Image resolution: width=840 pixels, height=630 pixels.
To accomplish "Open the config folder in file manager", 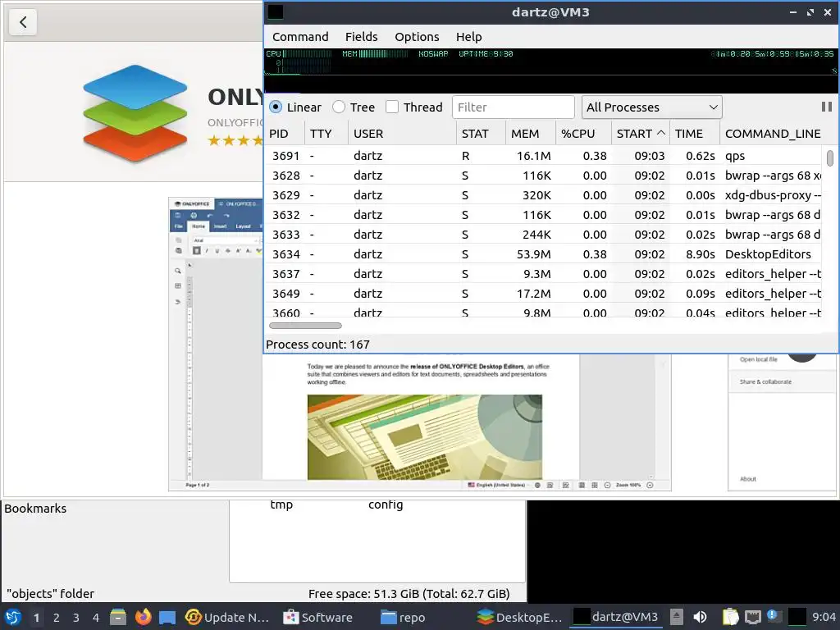I will pyautogui.click(x=386, y=504).
